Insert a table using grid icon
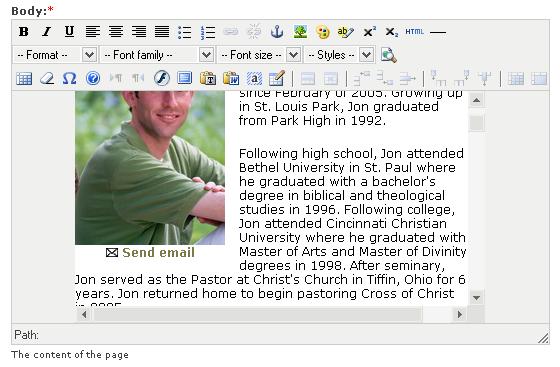This screenshot has width=560, height=367. (24, 78)
